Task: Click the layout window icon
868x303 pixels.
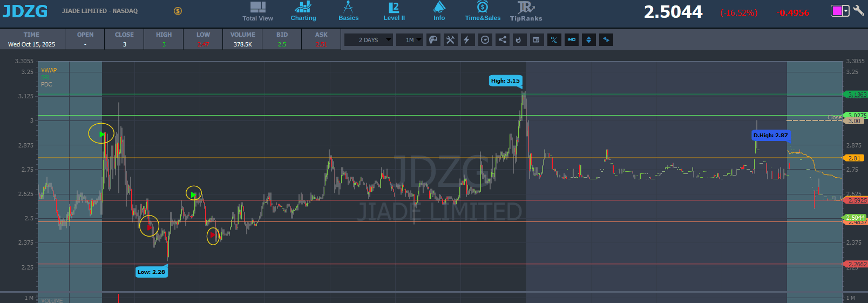Action: pyautogui.click(x=536, y=39)
